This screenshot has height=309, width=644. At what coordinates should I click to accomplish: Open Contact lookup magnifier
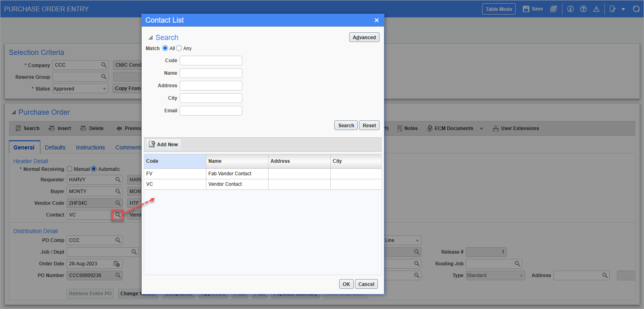click(x=117, y=214)
